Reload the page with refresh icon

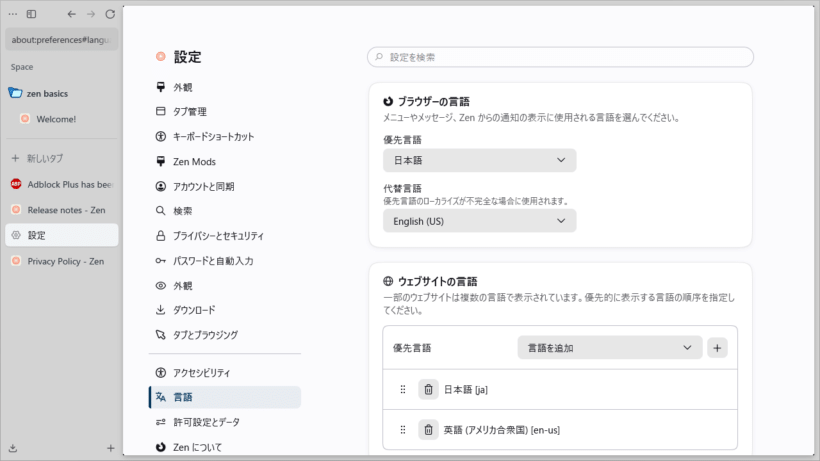point(110,14)
